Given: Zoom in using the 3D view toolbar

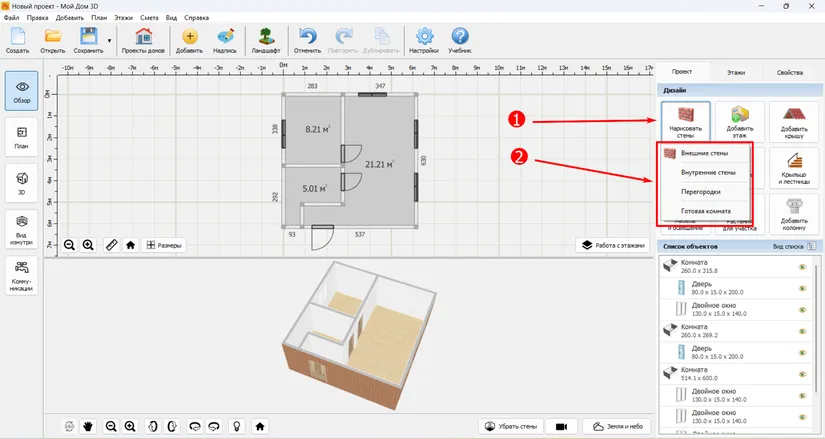Looking at the screenshot, I should [x=130, y=426].
